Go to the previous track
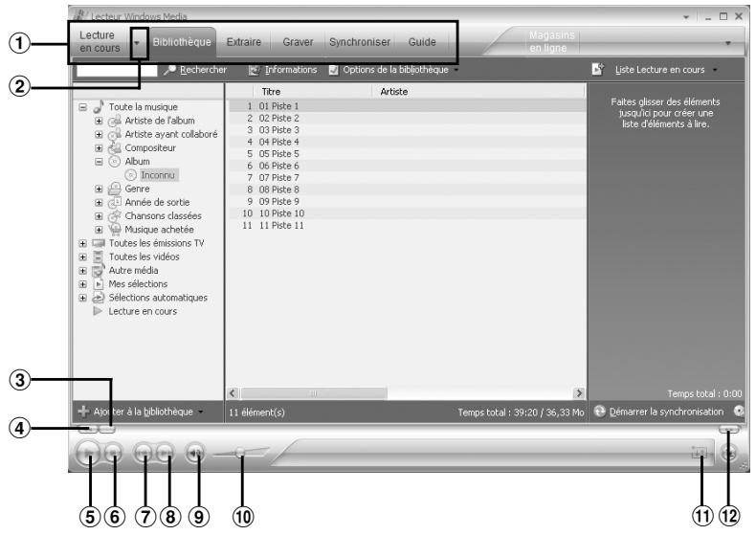 pos(144,453)
